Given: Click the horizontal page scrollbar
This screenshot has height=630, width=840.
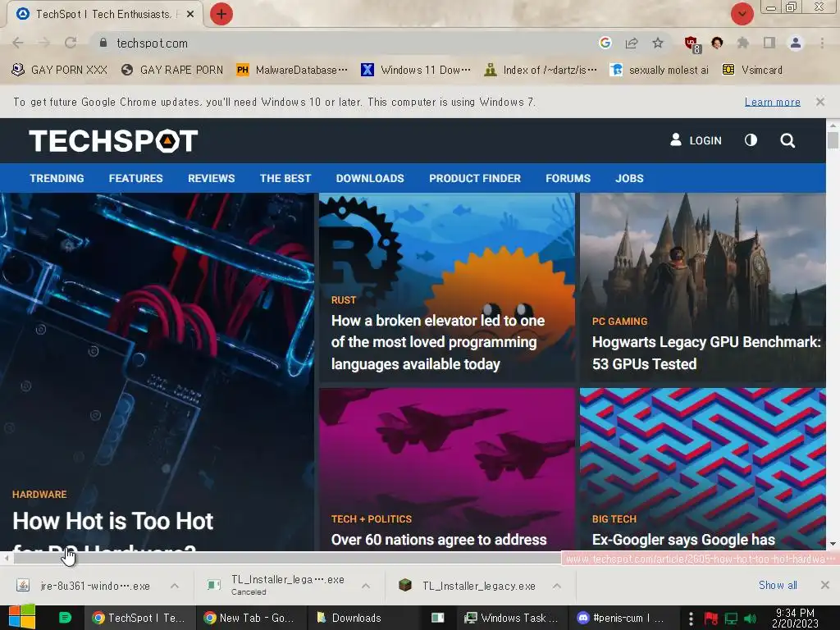Looking at the screenshot, I should 286,558.
